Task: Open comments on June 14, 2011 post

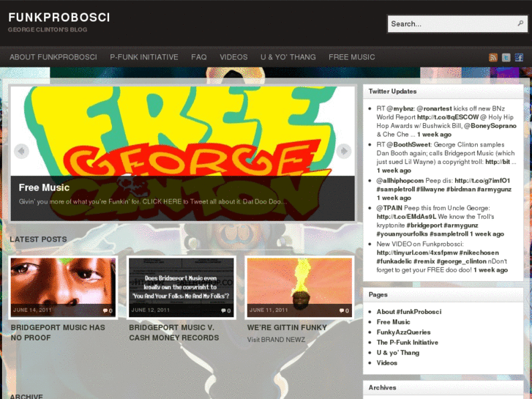Action: tap(108, 310)
